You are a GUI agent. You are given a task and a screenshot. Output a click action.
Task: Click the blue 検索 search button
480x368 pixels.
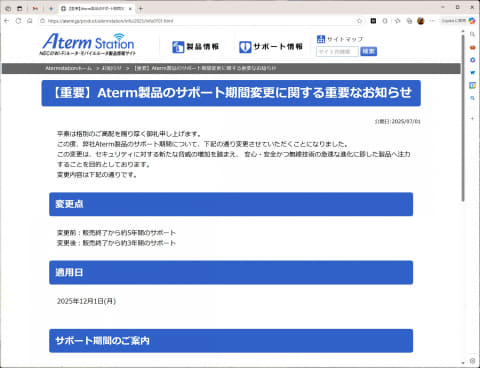368,51
